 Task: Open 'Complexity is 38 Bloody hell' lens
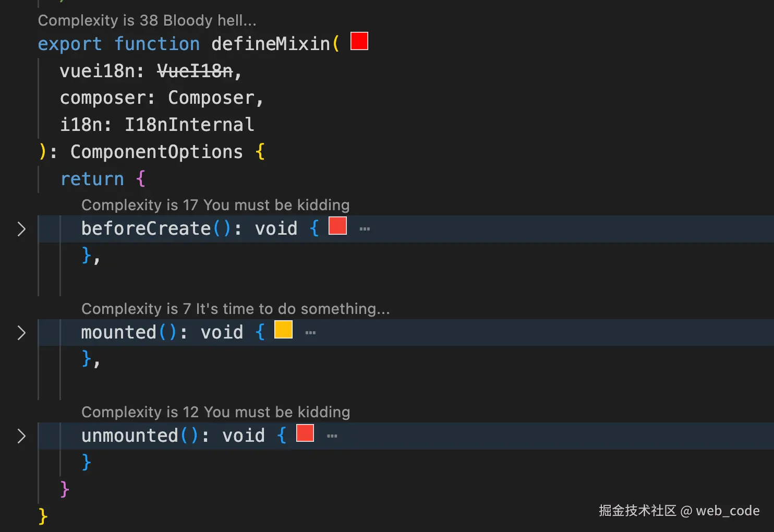pos(147,20)
